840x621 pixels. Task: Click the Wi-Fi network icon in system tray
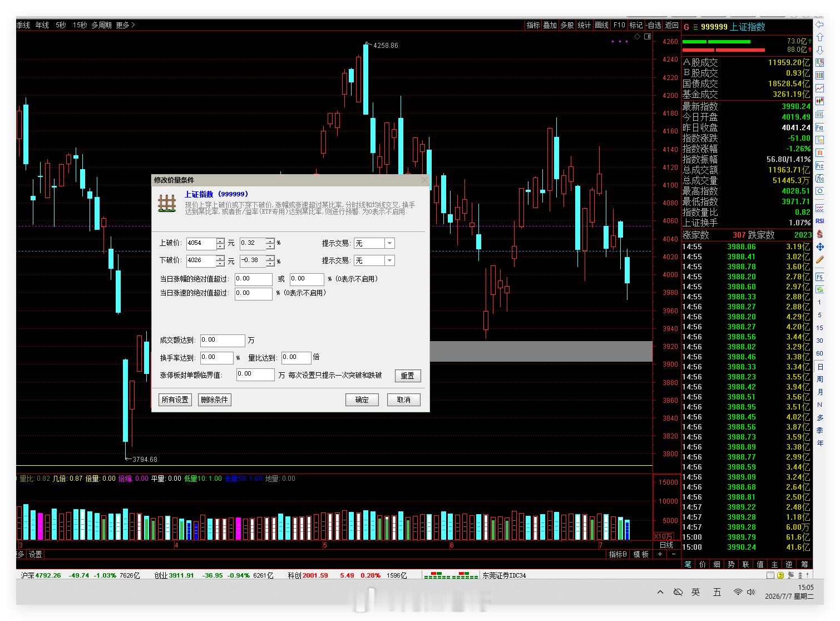(x=738, y=592)
